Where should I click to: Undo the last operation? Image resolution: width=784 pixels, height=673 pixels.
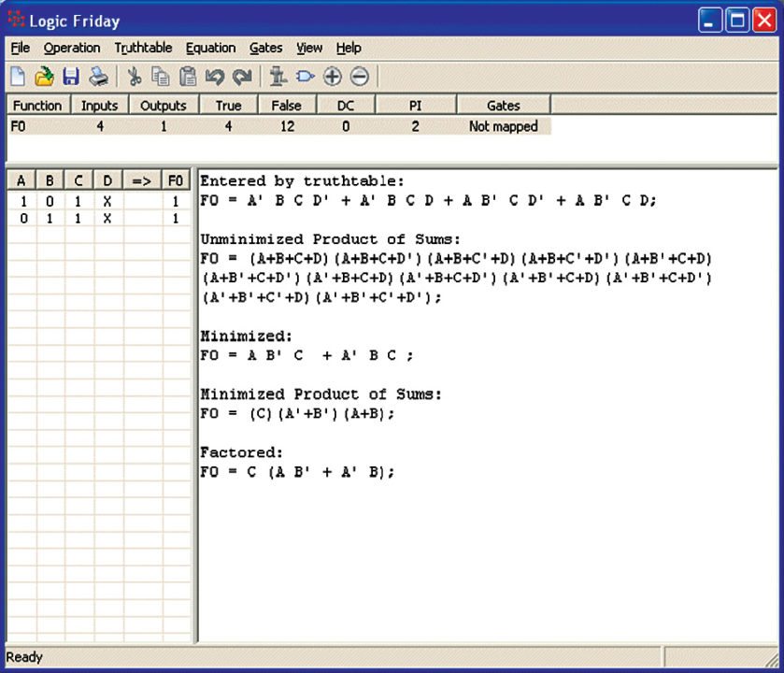click(213, 77)
